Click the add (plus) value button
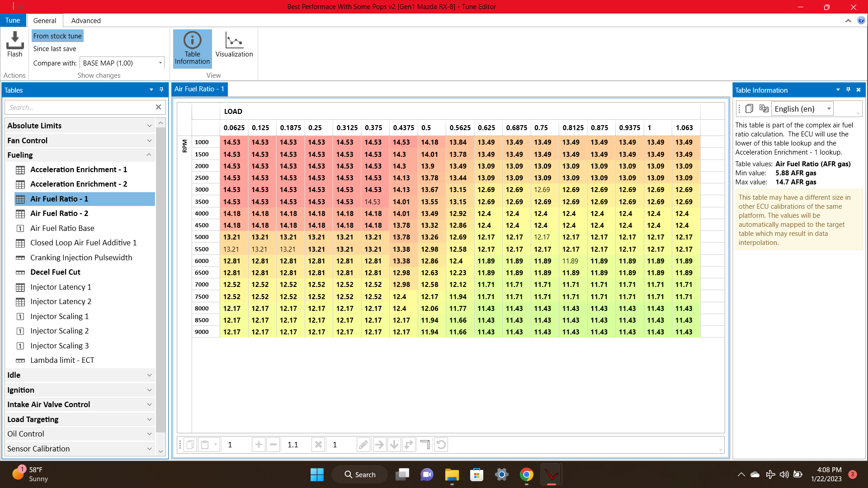This screenshot has height=488, width=868. 259,445
